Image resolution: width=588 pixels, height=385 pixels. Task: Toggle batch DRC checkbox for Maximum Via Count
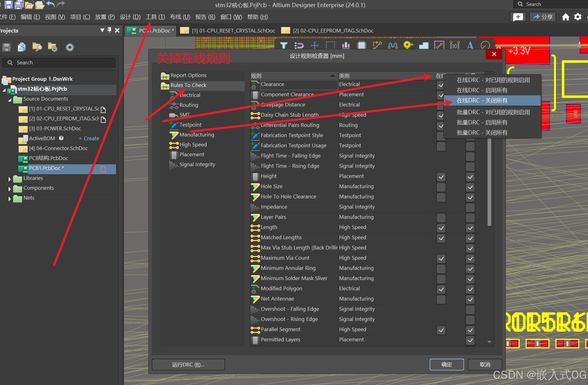[470, 259]
